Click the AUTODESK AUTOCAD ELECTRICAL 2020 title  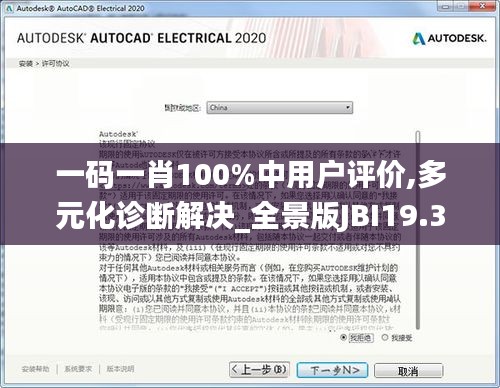141,38
